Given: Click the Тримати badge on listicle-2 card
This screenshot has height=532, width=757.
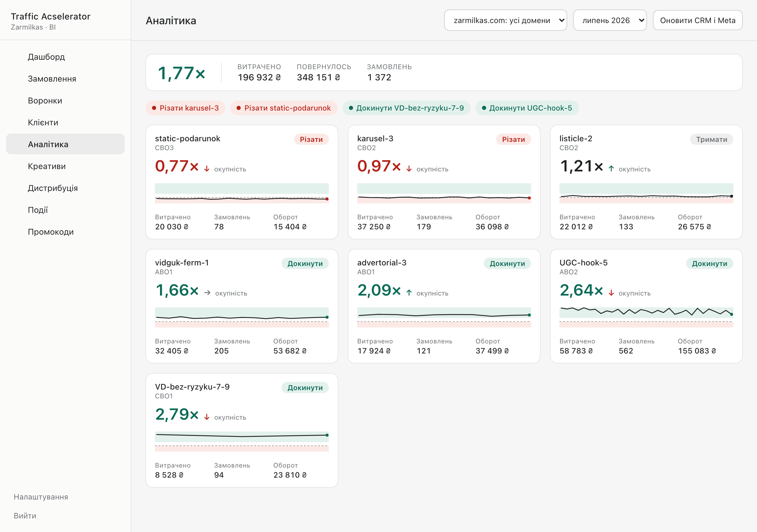Looking at the screenshot, I should pos(711,139).
